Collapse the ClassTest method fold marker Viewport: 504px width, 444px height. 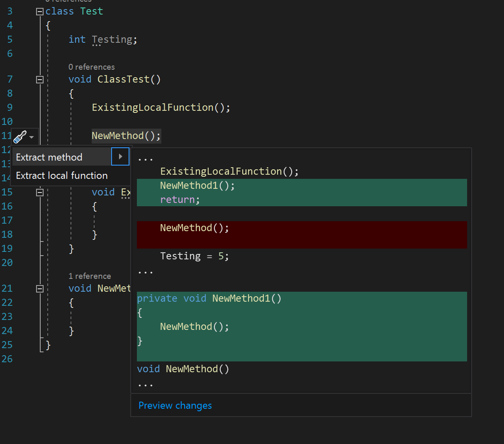click(39, 79)
